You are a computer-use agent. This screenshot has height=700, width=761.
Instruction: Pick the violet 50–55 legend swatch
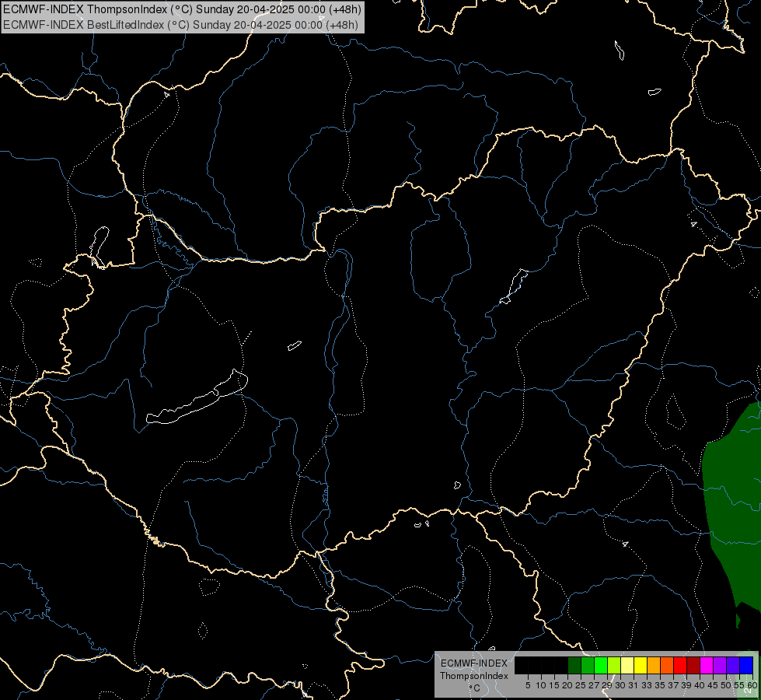[x=733, y=665]
